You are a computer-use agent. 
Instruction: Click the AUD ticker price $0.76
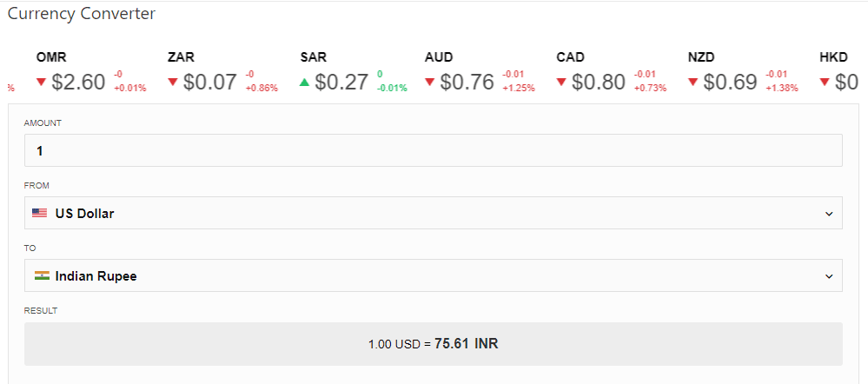(x=467, y=83)
